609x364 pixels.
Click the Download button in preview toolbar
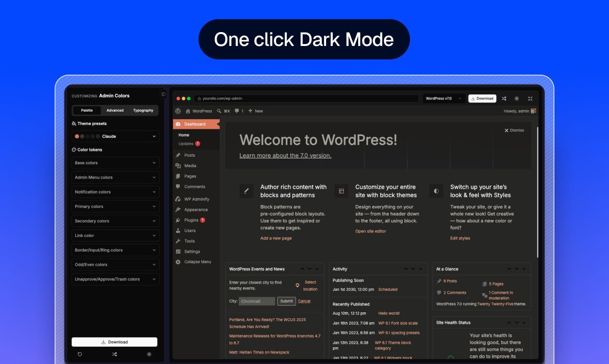482,98
